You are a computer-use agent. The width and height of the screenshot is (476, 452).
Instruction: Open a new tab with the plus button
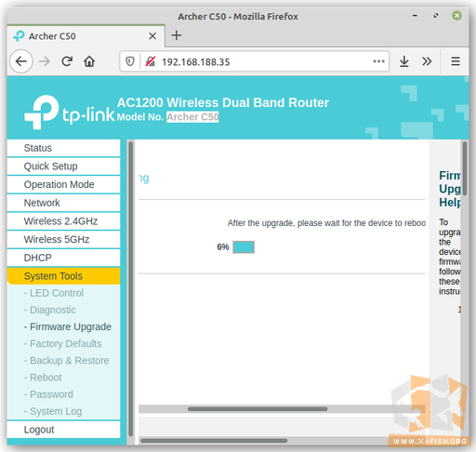pyautogui.click(x=177, y=35)
